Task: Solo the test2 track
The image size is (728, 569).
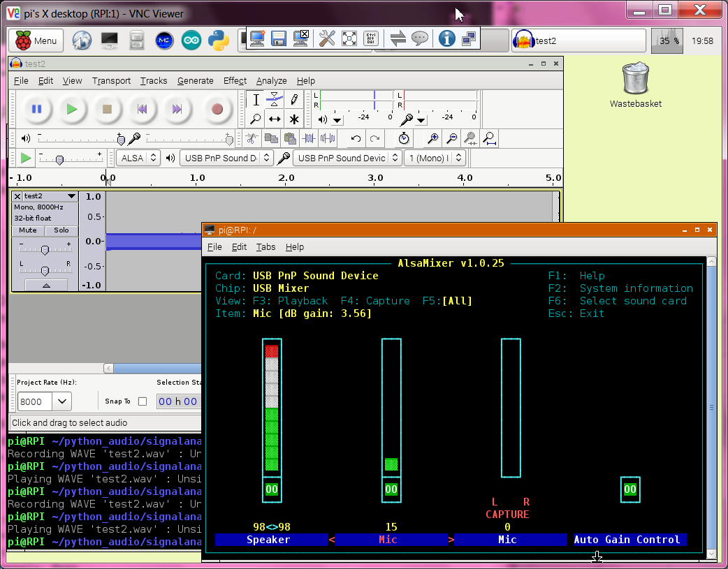Action: 61,230
